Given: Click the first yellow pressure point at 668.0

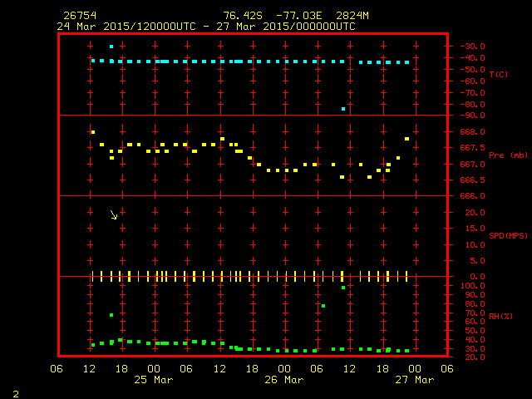Looking at the screenshot, I should [x=93, y=132].
